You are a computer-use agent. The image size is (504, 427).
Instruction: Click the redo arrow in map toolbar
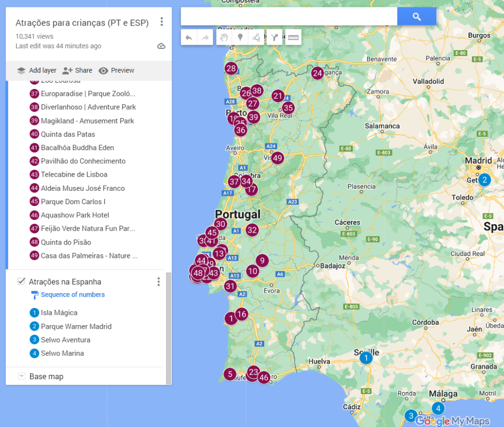coord(205,37)
